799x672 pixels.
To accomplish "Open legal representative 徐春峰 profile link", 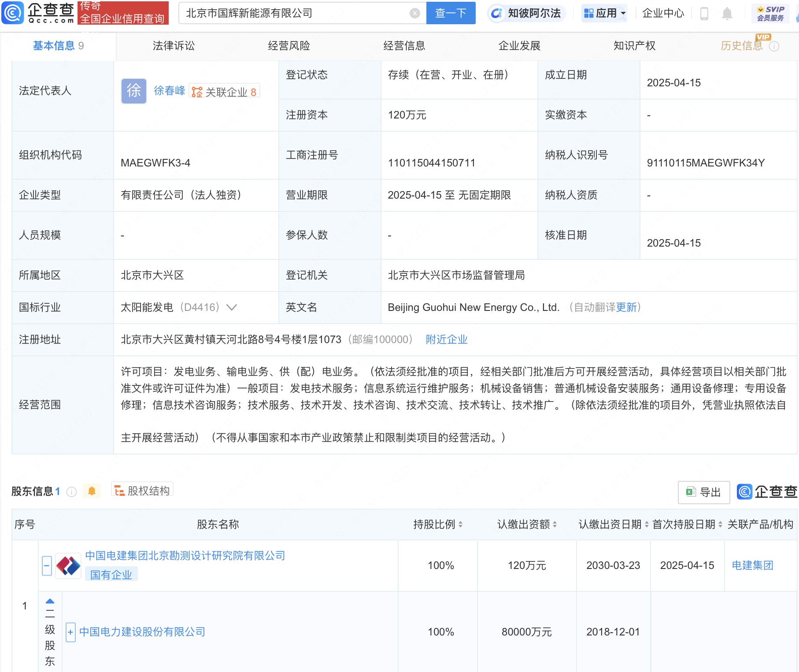I will pyautogui.click(x=169, y=91).
